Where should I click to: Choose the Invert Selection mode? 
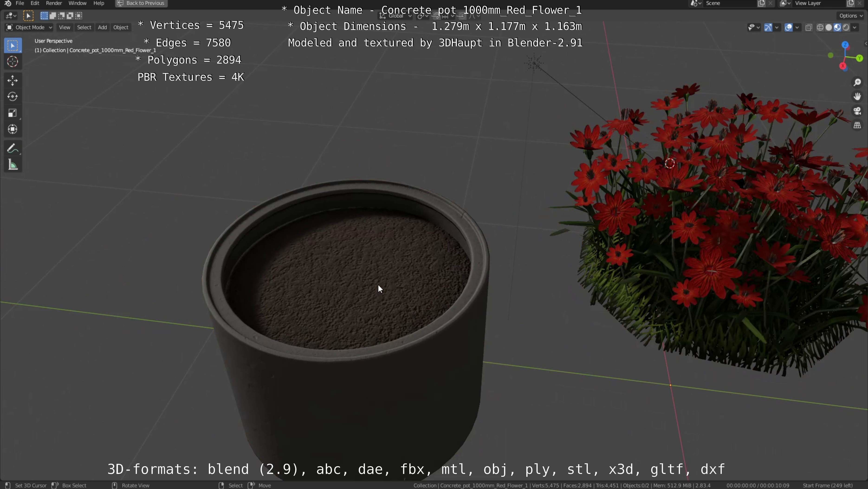pyautogui.click(x=70, y=16)
